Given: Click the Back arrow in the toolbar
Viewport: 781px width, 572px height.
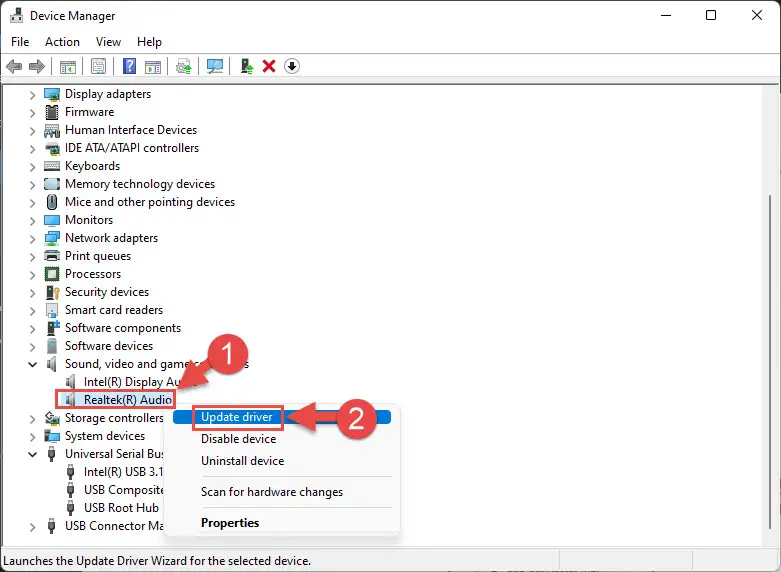Looking at the screenshot, I should tap(14, 66).
